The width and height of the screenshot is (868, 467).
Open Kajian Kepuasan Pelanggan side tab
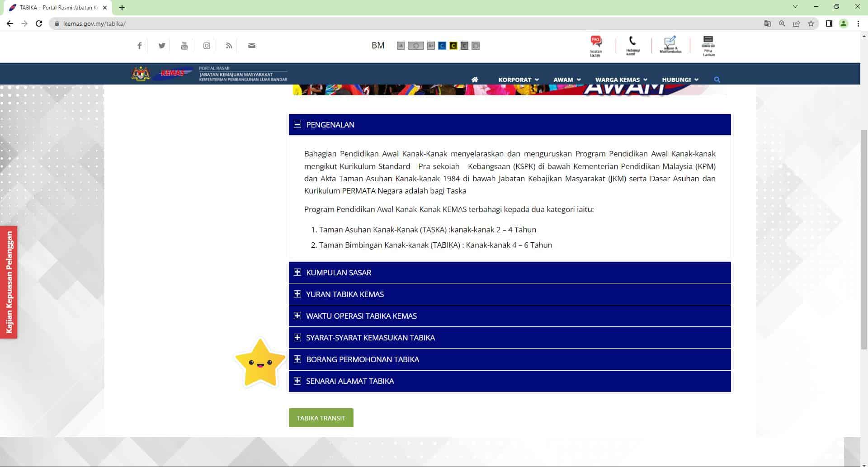point(9,282)
